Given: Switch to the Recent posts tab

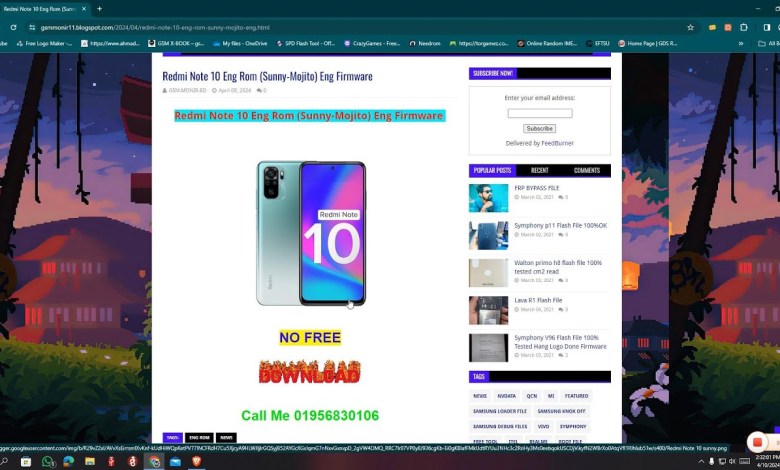Looking at the screenshot, I should pos(539,171).
